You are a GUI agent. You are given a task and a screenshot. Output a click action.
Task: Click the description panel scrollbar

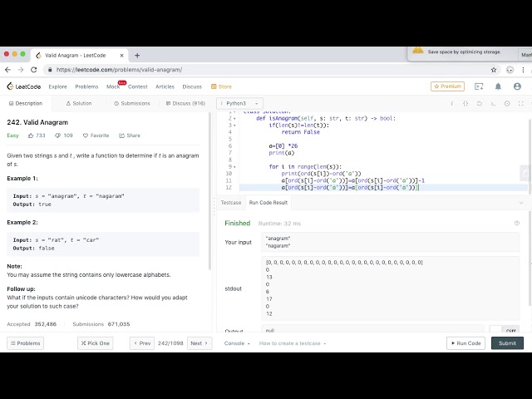(210, 192)
